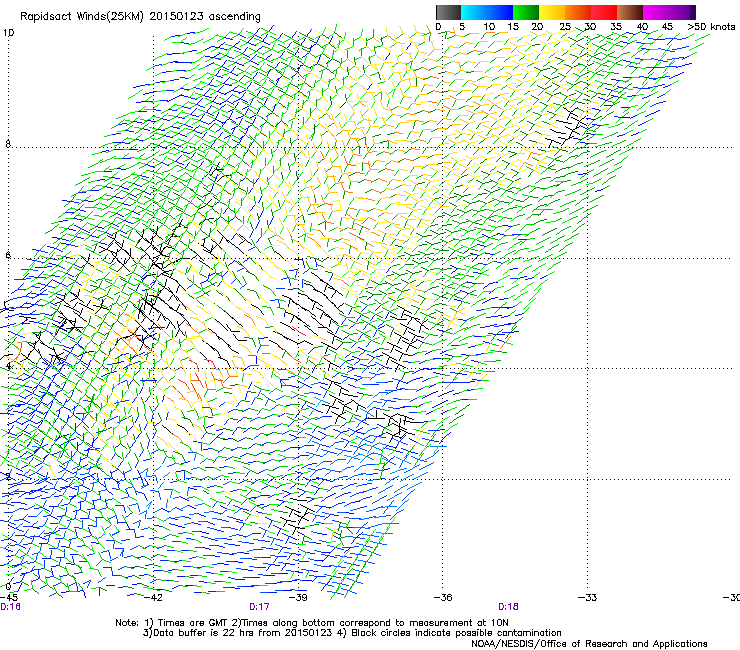740x650 pixels.
Task: Pick the brown 35–40 knots legend swatch
Action: click(x=630, y=12)
